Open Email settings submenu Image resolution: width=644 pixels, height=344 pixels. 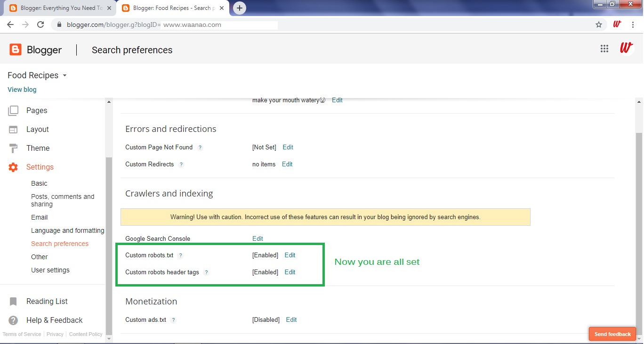click(39, 217)
